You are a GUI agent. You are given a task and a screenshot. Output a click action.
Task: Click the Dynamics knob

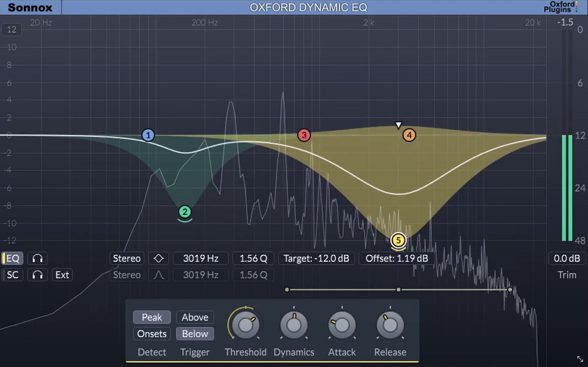tap(294, 325)
